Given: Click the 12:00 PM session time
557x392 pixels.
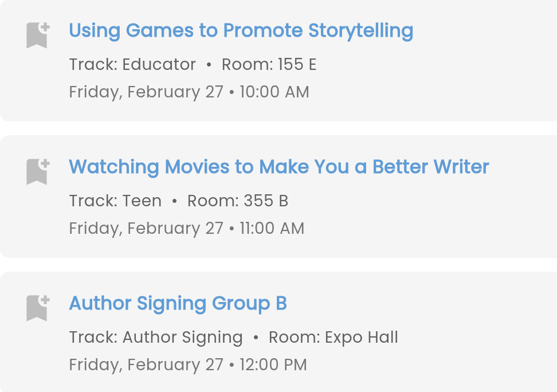Looking at the screenshot, I should 273,365.
